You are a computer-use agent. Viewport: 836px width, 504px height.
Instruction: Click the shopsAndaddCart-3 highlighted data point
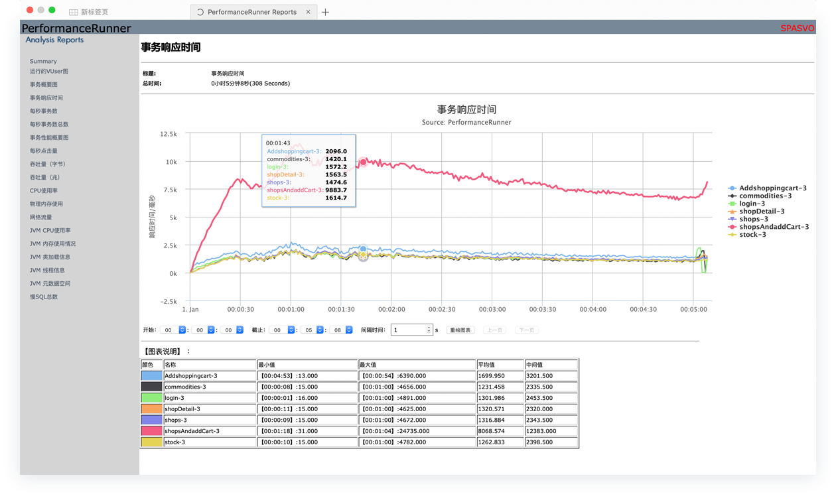tap(364, 162)
